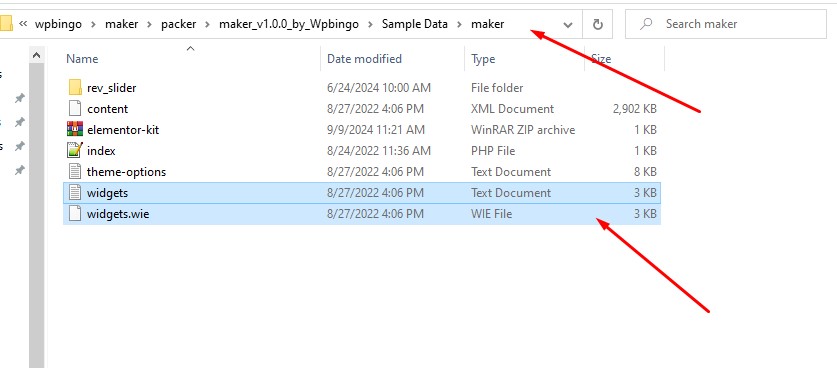Select the widgets text document icon
The image size is (837, 368).
tap(75, 192)
